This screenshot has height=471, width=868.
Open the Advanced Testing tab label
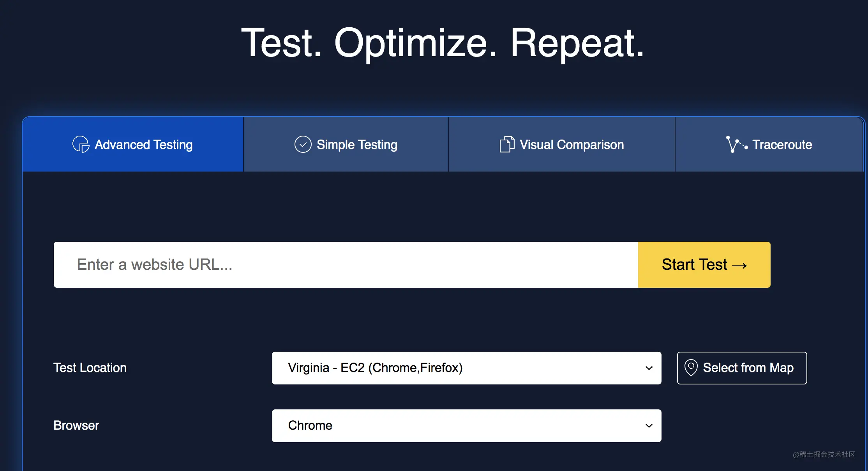143,145
